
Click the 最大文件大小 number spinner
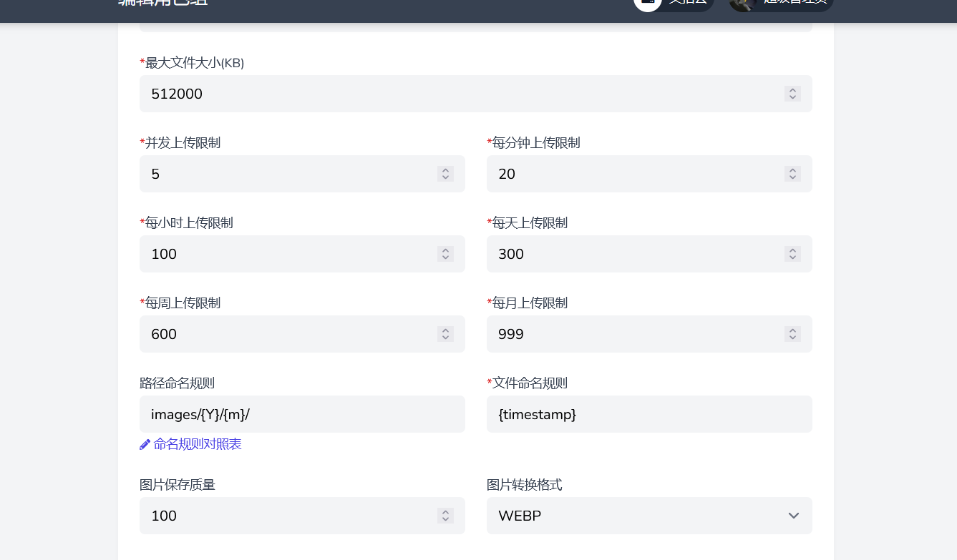pos(792,94)
